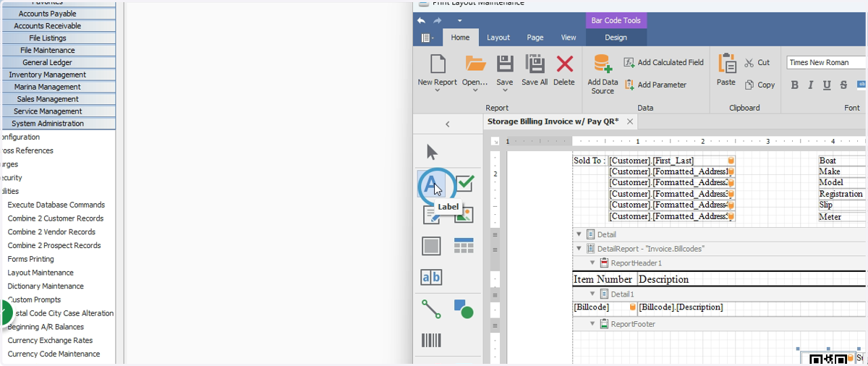Toggle Bold formatting

click(794, 85)
